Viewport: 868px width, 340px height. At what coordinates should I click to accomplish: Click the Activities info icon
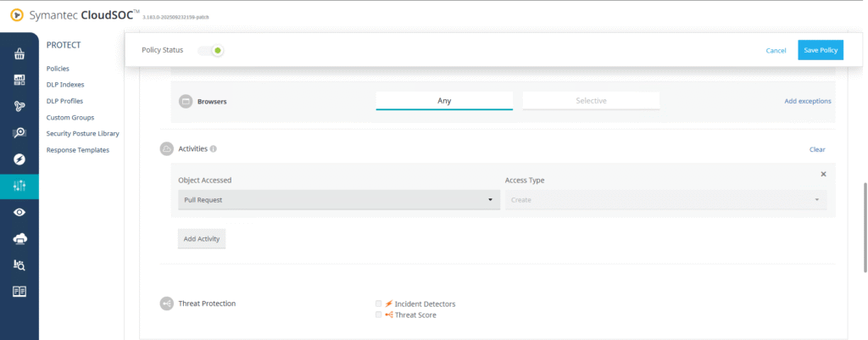[x=213, y=149]
